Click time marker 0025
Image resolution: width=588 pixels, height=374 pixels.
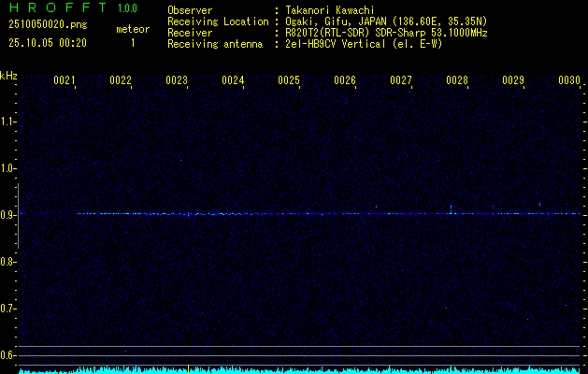[x=289, y=80]
